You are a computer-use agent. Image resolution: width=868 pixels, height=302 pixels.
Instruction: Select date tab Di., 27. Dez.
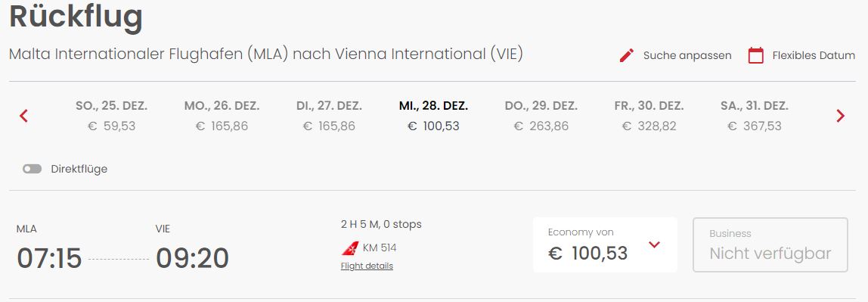[x=330, y=116]
